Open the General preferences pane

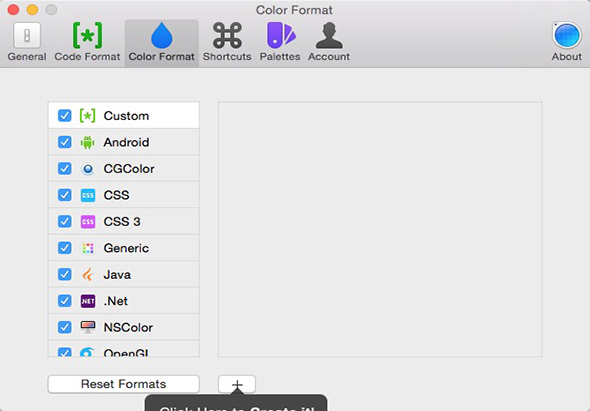tap(27, 42)
